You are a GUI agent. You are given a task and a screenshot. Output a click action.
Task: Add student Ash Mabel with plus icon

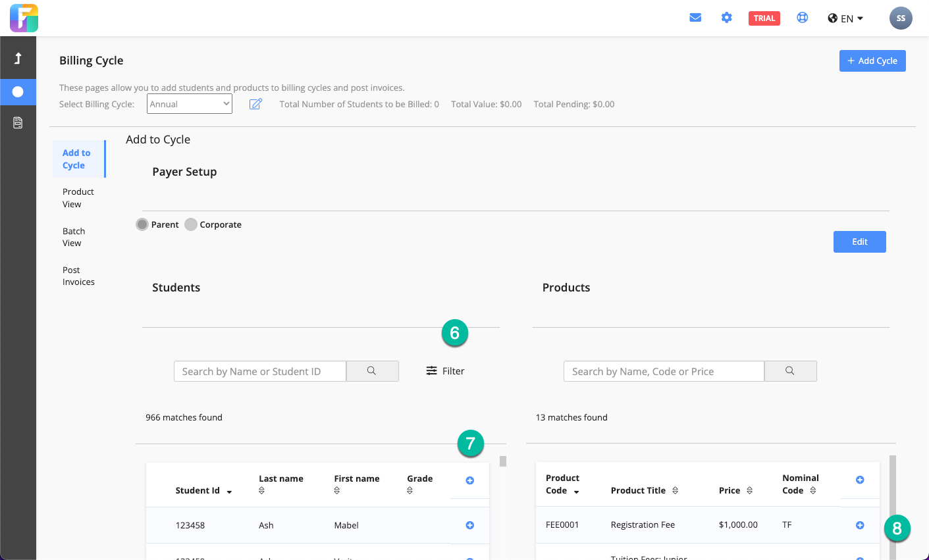[470, 525]
